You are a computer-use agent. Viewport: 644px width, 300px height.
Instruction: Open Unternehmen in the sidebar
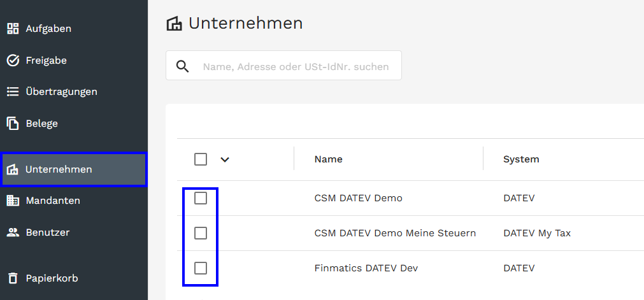click(x=59, y=169)
